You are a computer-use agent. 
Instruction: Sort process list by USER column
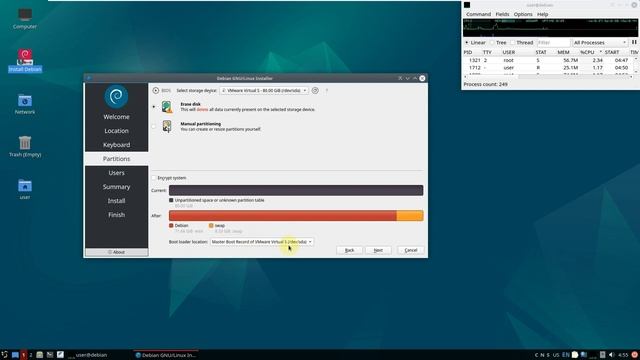point(509,52)
